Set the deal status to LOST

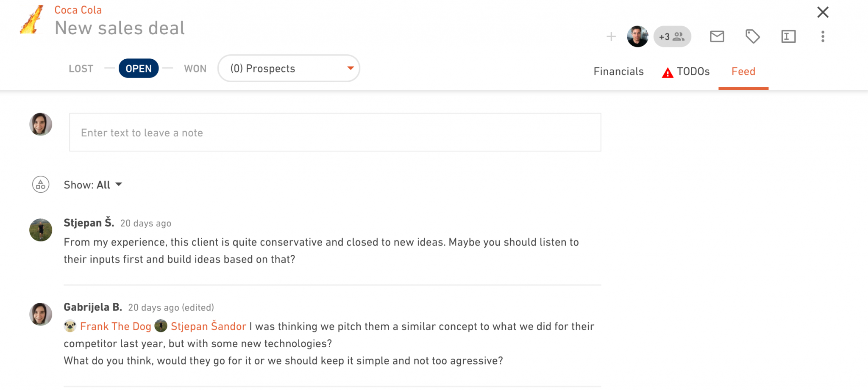[x=81, y=69]
